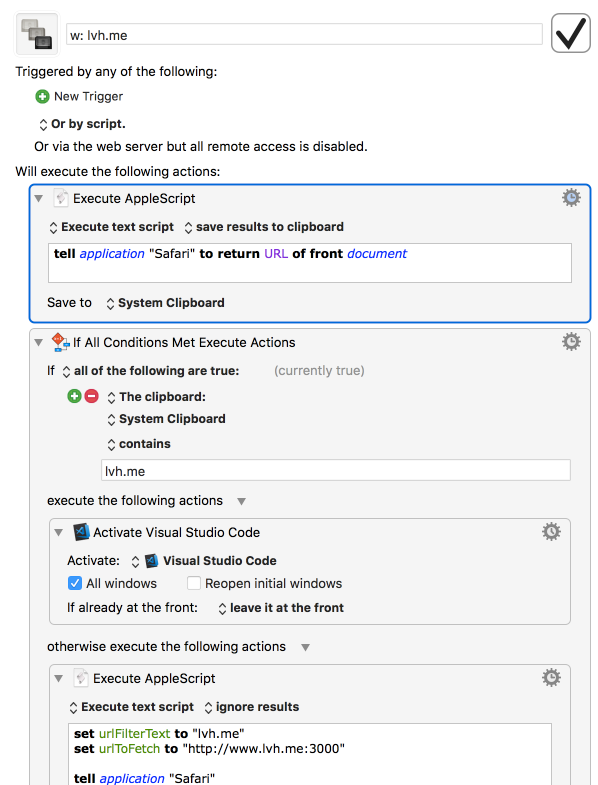Open the leave it at the front popup

[x=281, y=608]
